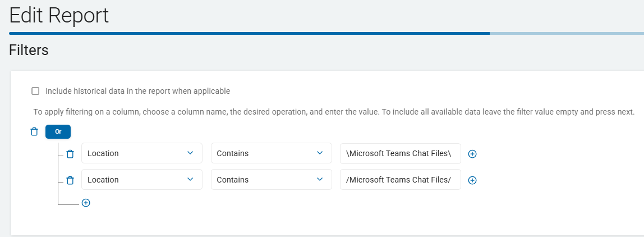Click the '/Microsoft Teams Chat Files/' value field
Image resolution: width=644 pixels, height=237 pixels.
pos(400,180)
